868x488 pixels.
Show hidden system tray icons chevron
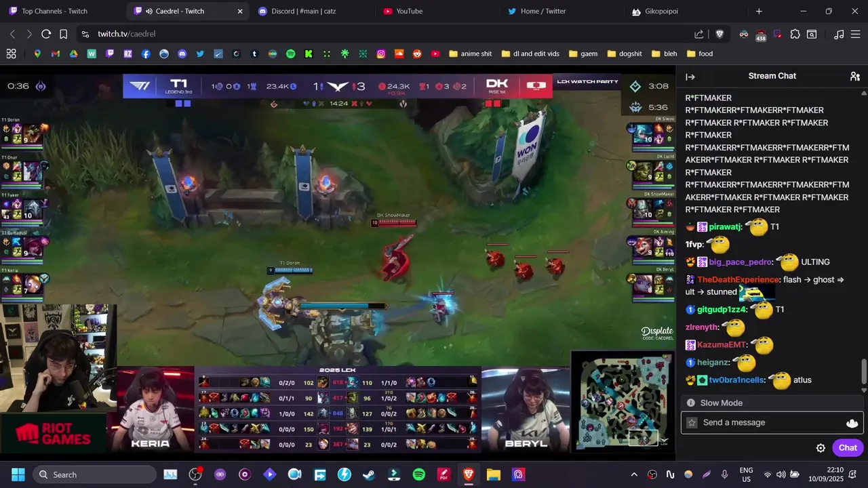coord(634,474)
